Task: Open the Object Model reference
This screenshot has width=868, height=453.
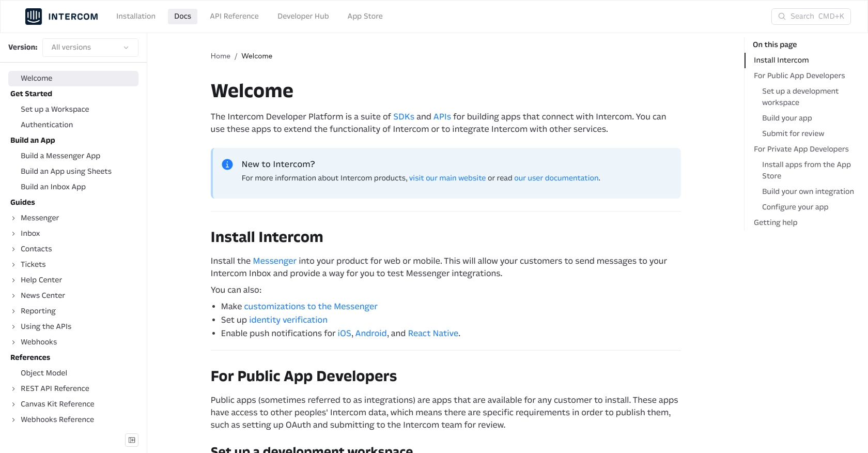Action: (x=44, y=373)
